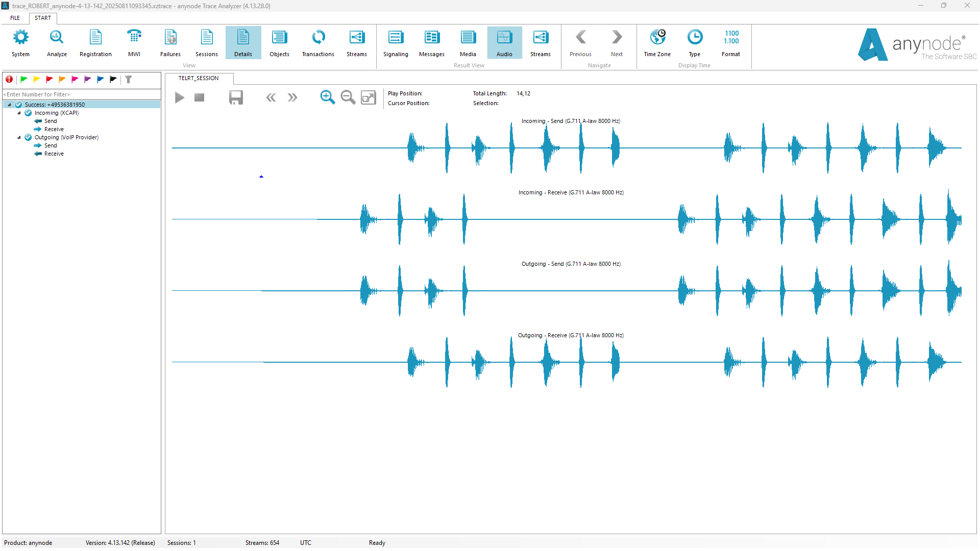The width and height of the screenshot is (980, 551).
Task: Click the fit-to-window zoom icon
Action: 368,97
